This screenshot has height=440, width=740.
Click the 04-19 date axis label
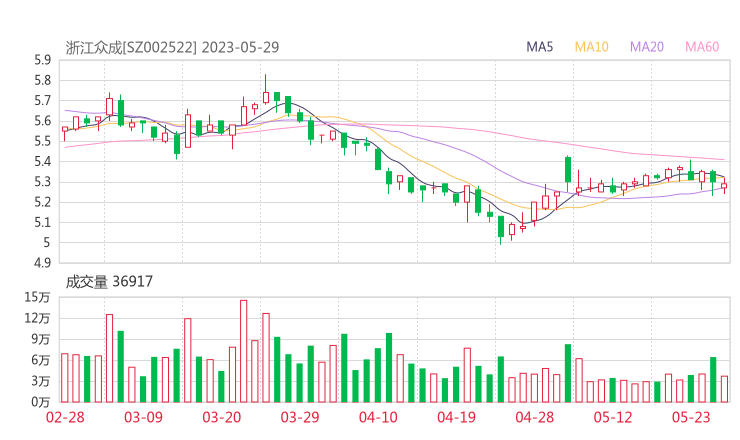coord(456,417)
